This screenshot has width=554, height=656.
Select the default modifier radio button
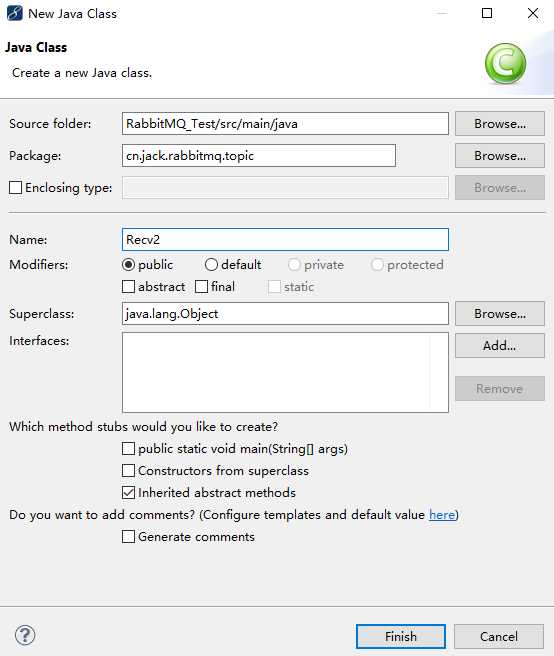click(211, 264)
